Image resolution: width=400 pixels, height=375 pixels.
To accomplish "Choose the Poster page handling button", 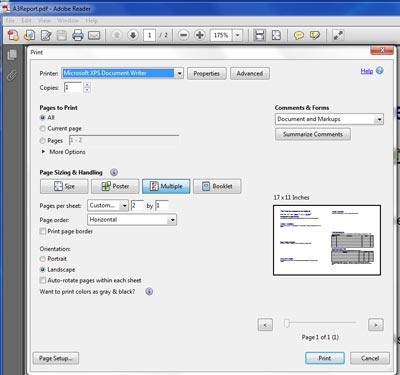I will pos(115,186).
